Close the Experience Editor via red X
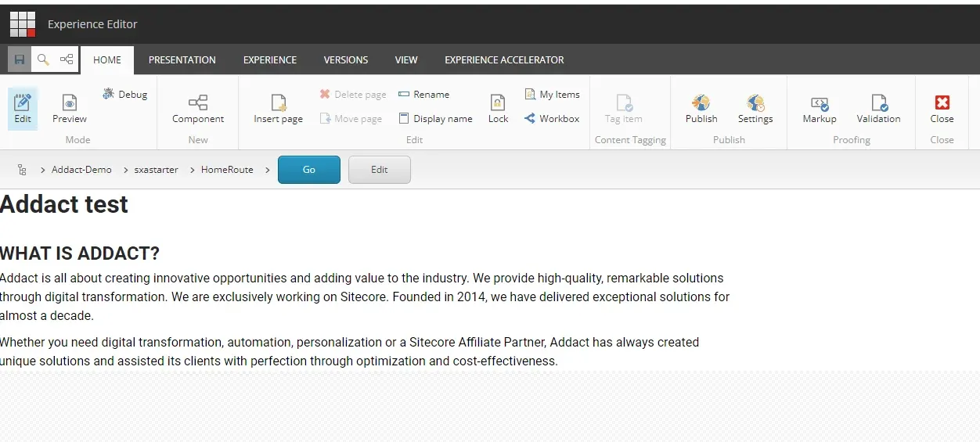 point(942,108)
